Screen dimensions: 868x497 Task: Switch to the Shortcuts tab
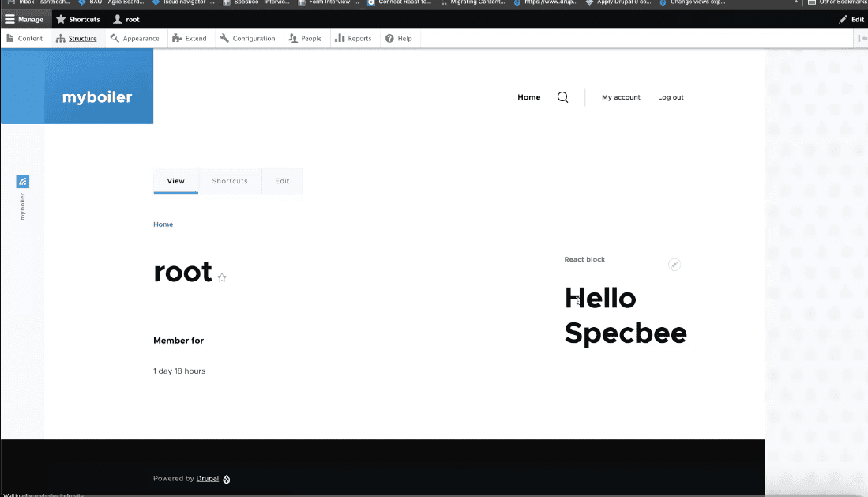tap(230, 181)
